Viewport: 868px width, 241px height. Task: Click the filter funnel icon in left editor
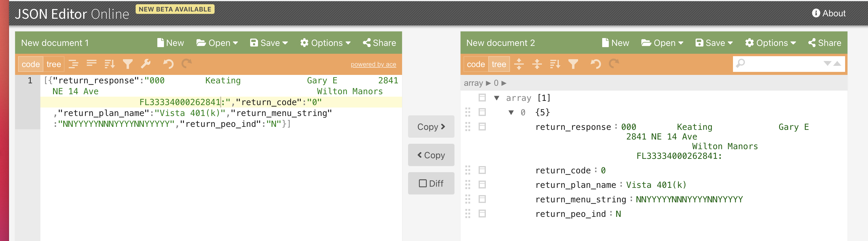(x=128, y=64)
